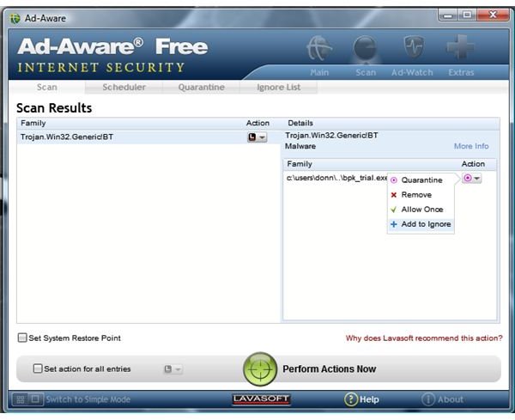Click the Lavasoft logo
Screen dimensions: 515x420
[x=261, y=399]
